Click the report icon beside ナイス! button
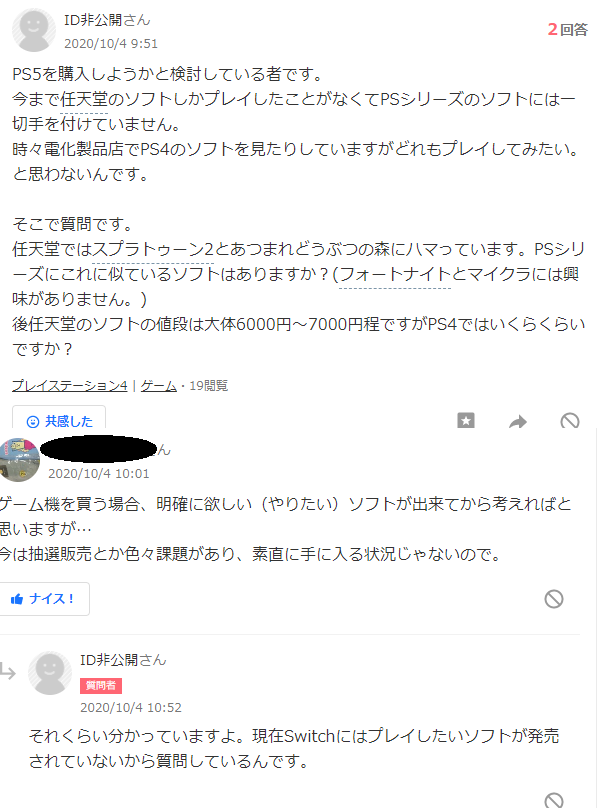The width and height of the screenshot is (597, 808). click(554, 599)
